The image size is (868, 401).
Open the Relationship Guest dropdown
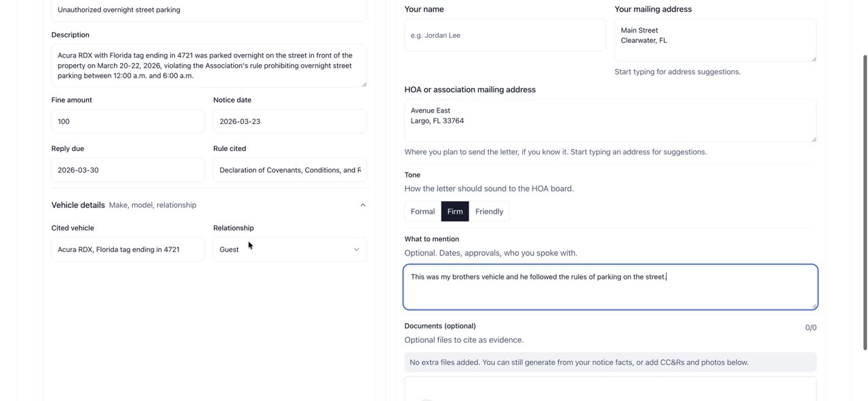click(x=290, y=249)
